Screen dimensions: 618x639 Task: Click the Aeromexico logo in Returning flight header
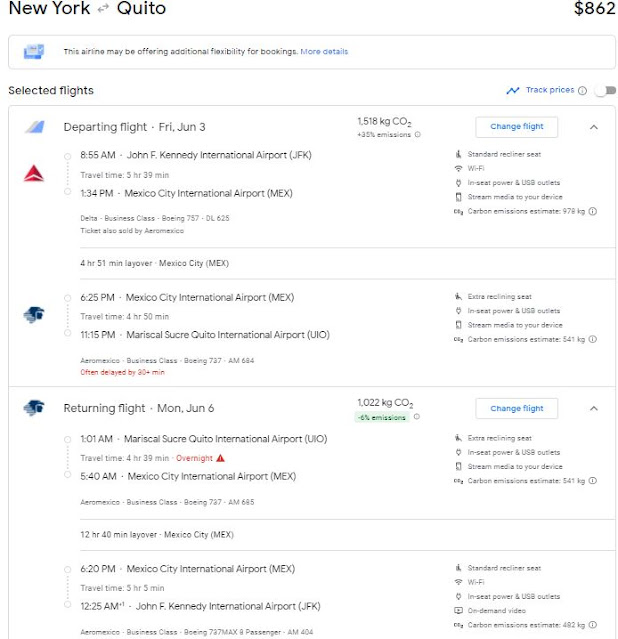point(33,408)
